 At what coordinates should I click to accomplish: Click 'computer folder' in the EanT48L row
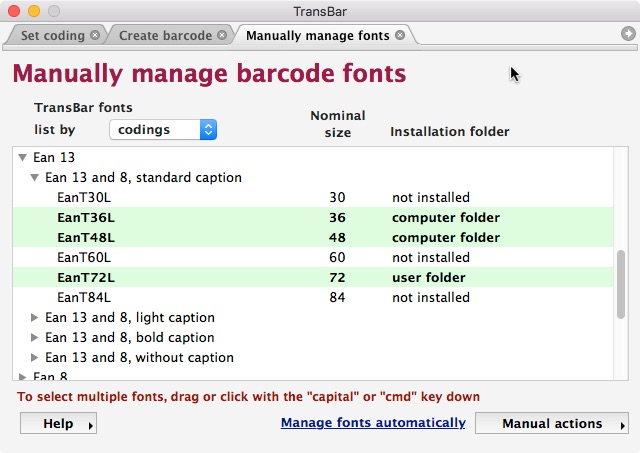(446, 237)
